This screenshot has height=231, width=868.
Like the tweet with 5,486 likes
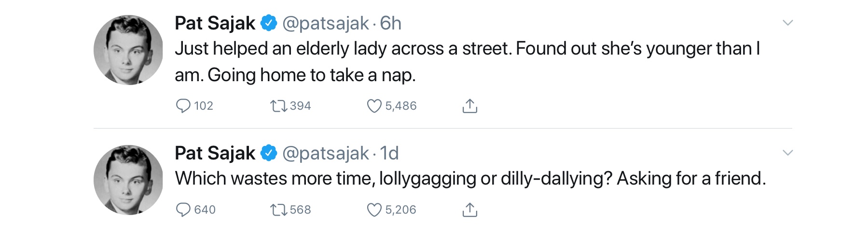pos(374,106)
